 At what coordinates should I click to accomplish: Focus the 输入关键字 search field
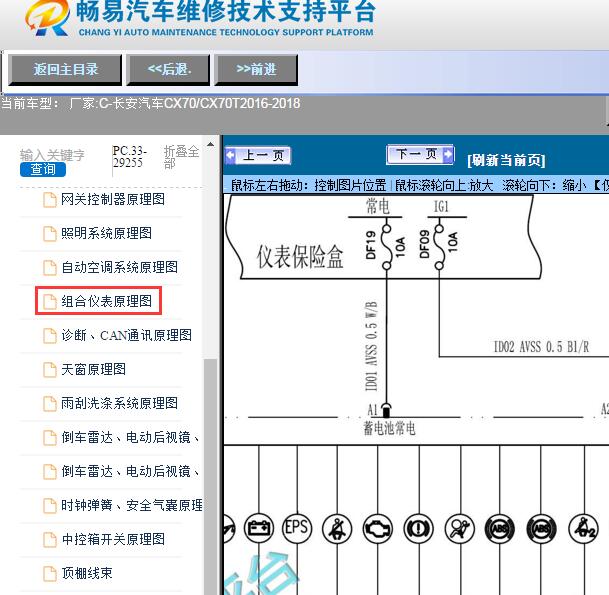(52, 155)
